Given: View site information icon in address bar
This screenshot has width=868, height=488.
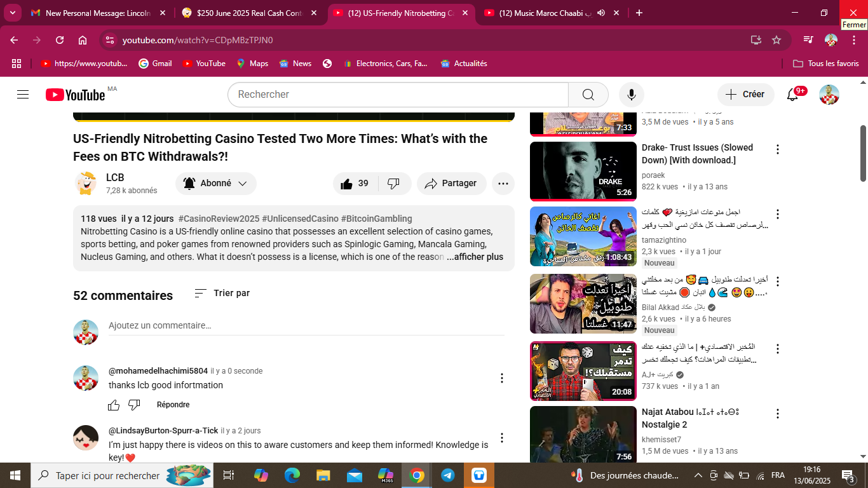Looking at the screenshot, I should (110, 40).
